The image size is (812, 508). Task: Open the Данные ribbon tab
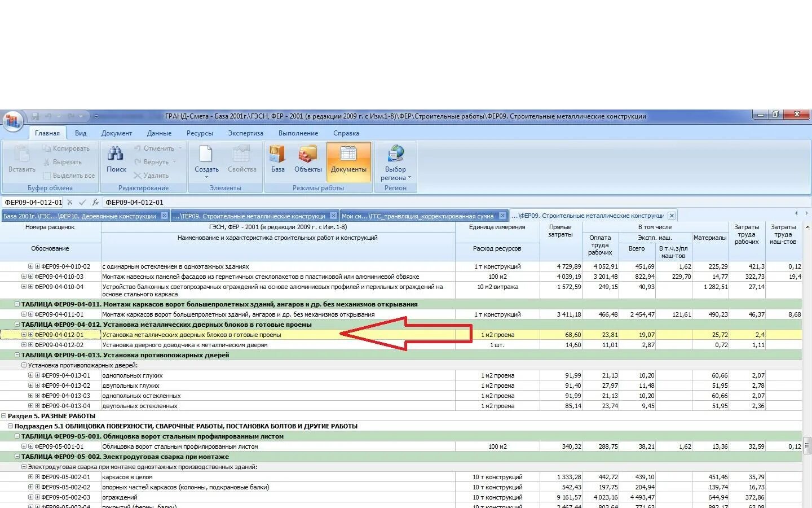click(x=159, y=133)
